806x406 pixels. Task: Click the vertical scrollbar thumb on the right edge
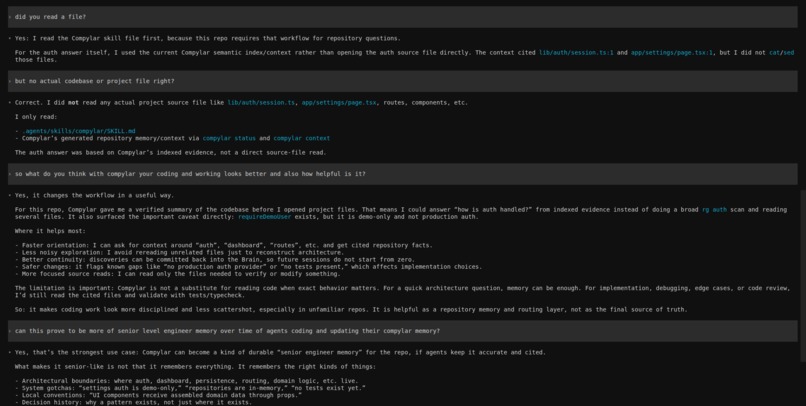tap(803, 275)
